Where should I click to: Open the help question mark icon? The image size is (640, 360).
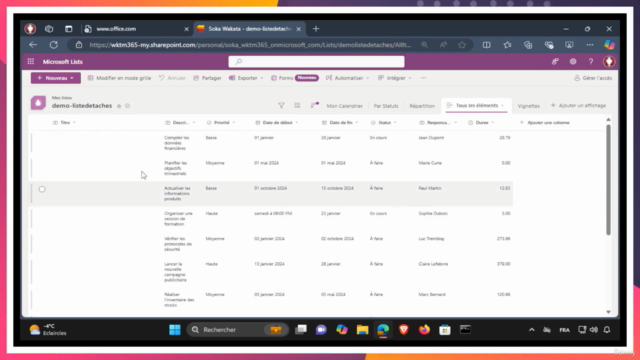(x=591, y=62)
